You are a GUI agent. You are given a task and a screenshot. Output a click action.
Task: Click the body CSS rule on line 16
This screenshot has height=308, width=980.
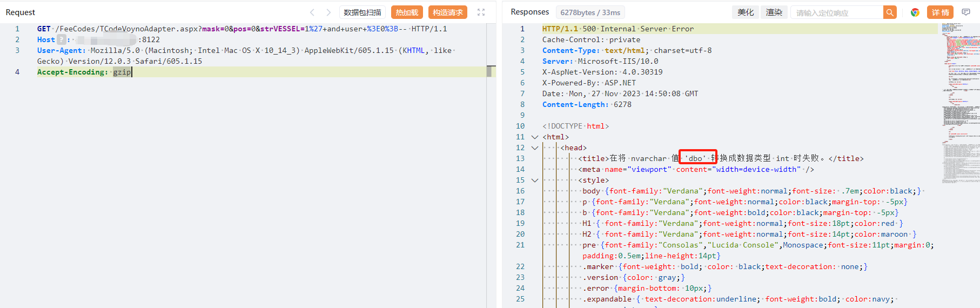751,191
